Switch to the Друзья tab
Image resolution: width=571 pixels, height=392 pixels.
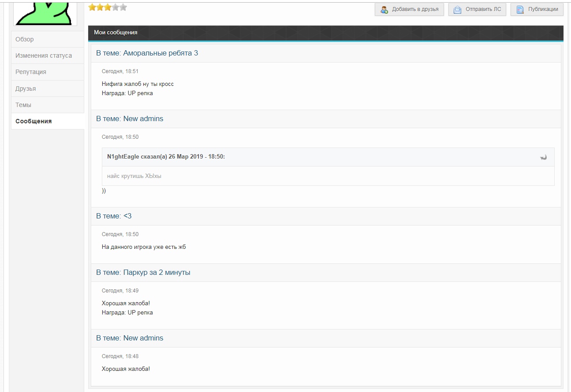48,89
